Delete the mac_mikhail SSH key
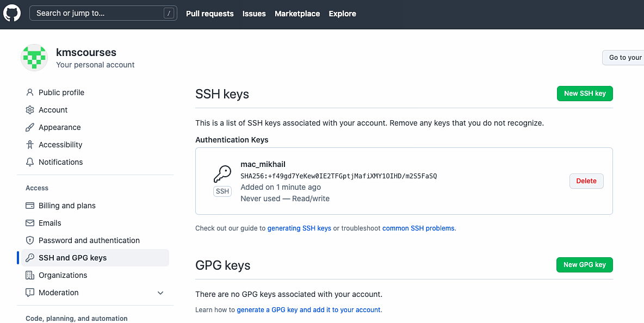The height and width of the screenshot is (323, 644). coord(586,181)
